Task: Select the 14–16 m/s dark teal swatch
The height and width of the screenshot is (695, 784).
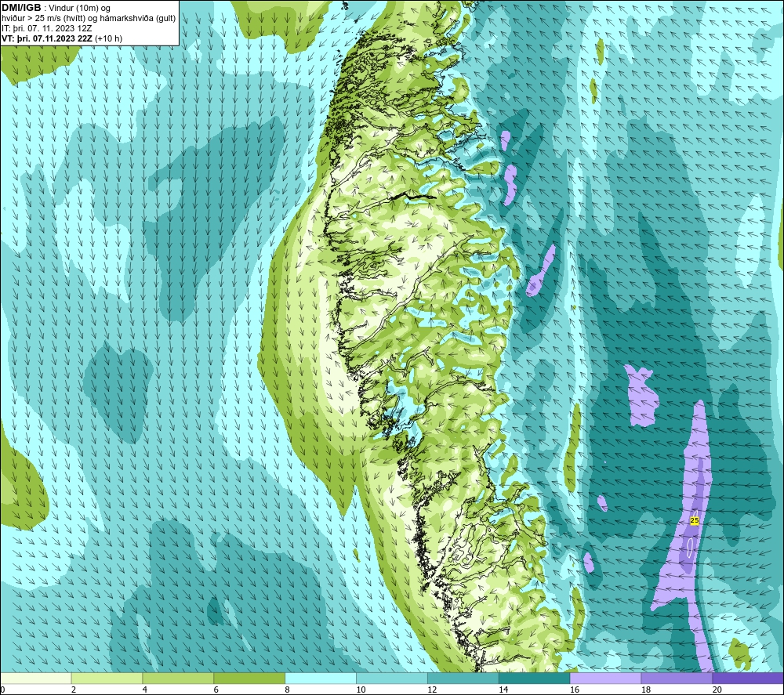Action: tap(535, 678)
